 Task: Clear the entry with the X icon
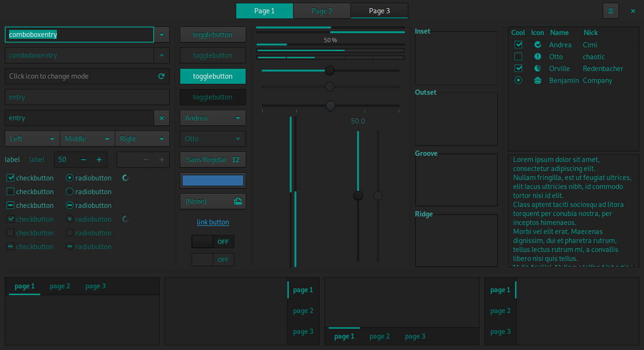click(162, 118)
